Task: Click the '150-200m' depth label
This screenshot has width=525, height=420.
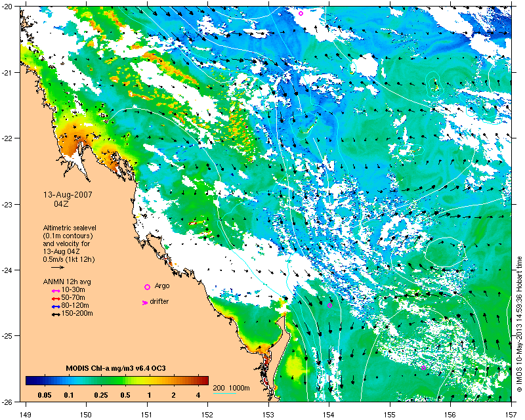Action: coord(77,314)
